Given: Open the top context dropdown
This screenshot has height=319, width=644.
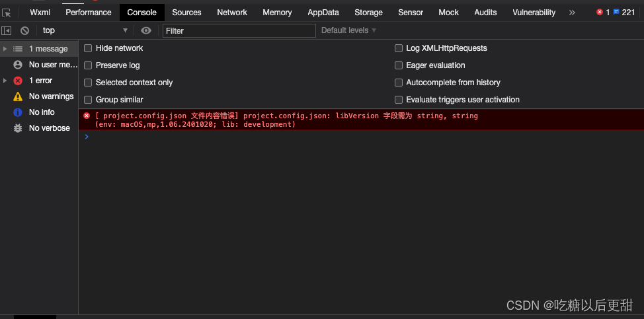Looking at the screenshot, I should click(85, 30).
